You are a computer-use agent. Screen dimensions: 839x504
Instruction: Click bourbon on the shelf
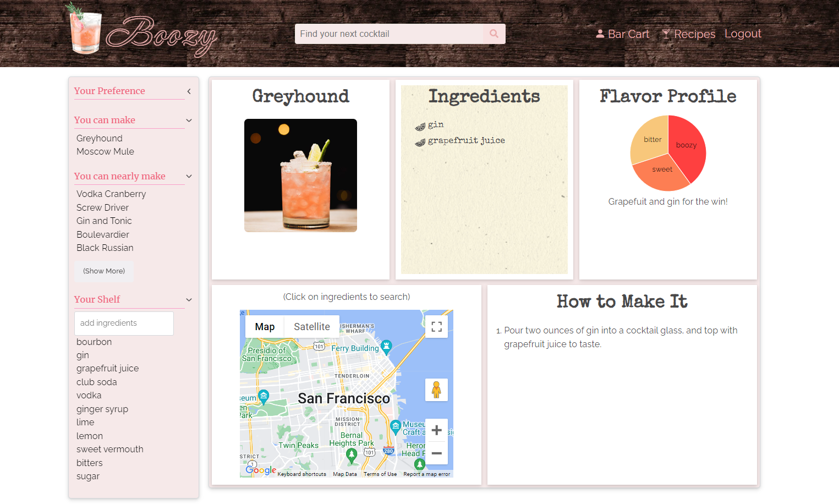94,342
